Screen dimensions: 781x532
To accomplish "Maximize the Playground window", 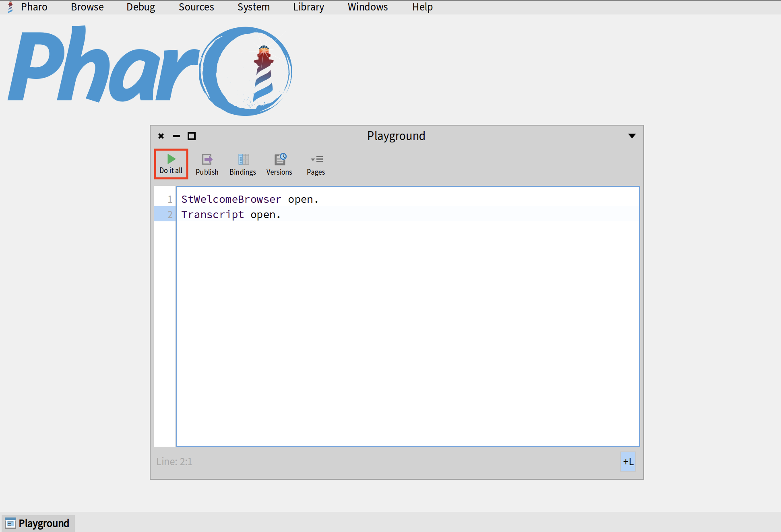I will [x=192, y=136].
